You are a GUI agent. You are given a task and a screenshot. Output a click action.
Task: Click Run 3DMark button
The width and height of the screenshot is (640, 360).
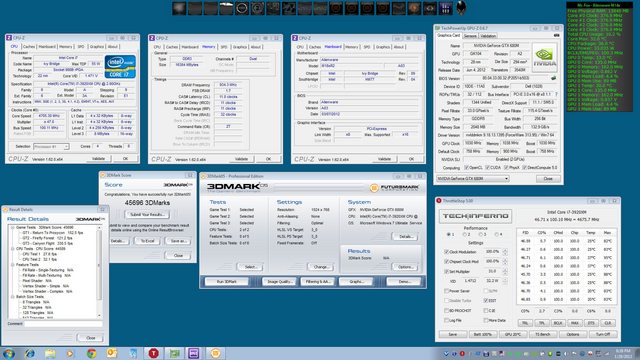coord(227,282)
